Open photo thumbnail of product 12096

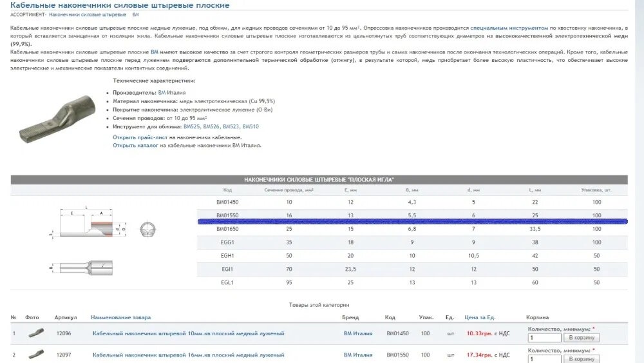click(36, 333)
